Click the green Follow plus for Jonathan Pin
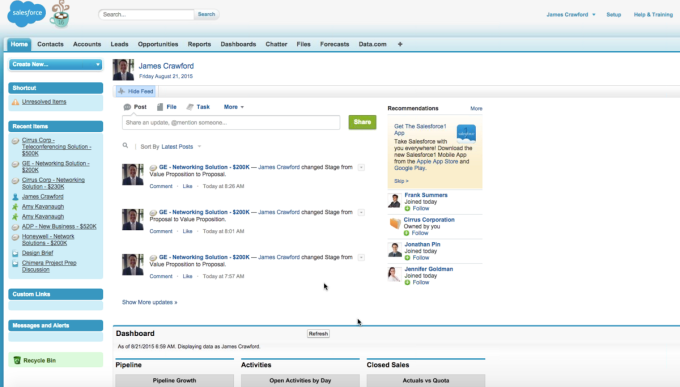 [407, 258]
